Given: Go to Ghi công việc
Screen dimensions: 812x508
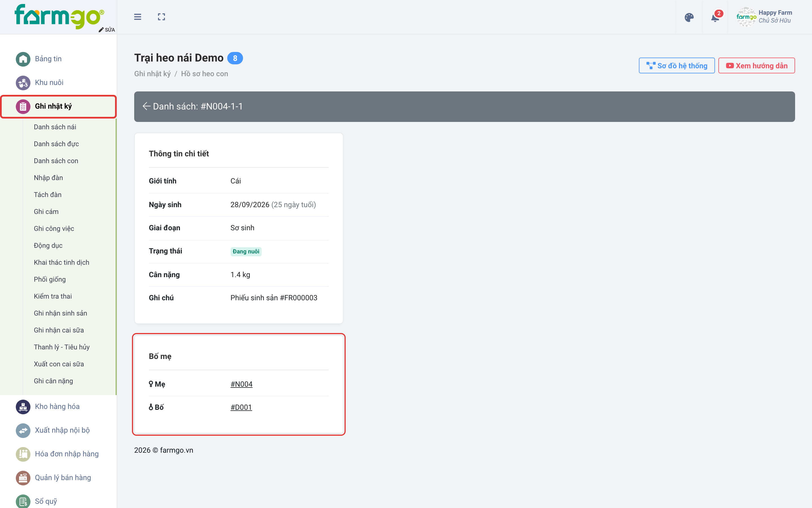Looking at the screenshot, I should click(54, 229).
